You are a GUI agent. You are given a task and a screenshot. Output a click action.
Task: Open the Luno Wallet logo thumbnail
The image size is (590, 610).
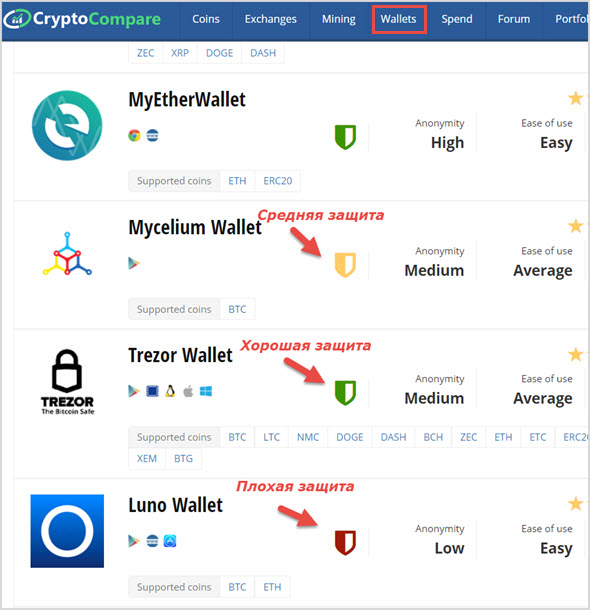[67, 531]
